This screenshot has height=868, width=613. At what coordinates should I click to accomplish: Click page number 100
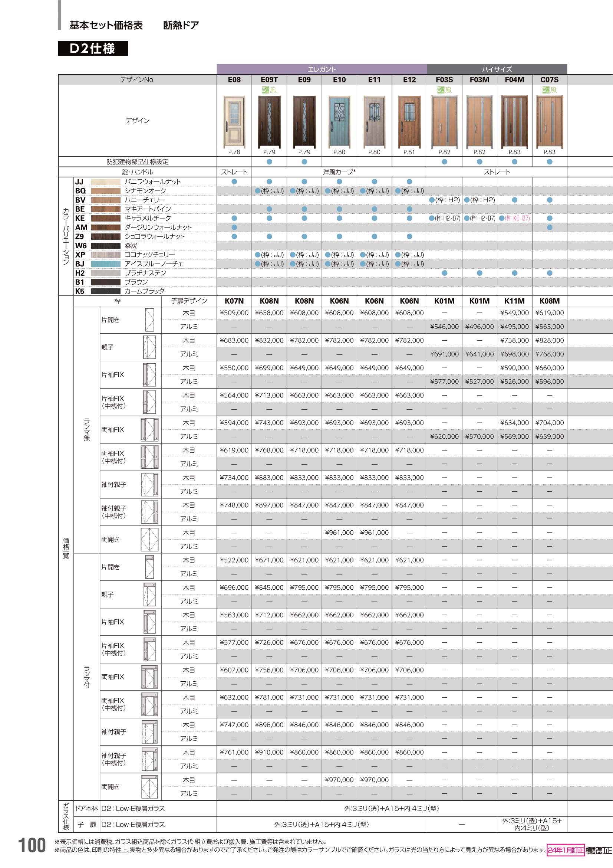[x=32, y=846]
